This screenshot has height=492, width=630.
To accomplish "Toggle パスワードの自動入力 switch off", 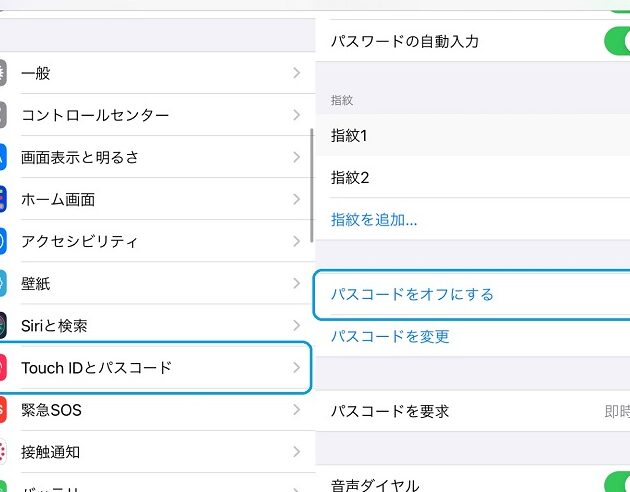I will pos(617,41).
